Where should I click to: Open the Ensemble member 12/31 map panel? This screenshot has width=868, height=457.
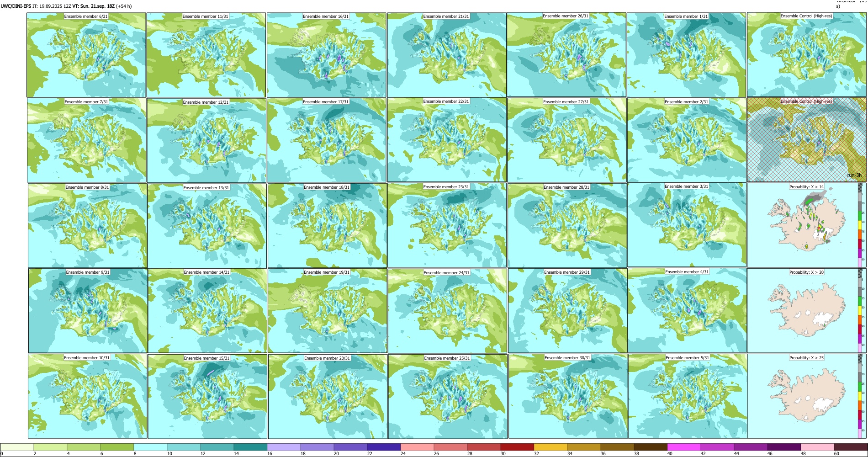(x=206, y=140)
